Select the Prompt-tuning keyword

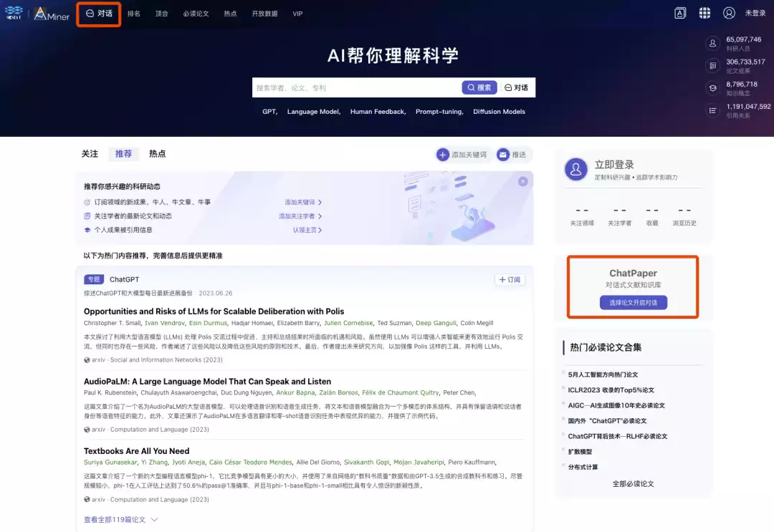(x=439, y=112)
